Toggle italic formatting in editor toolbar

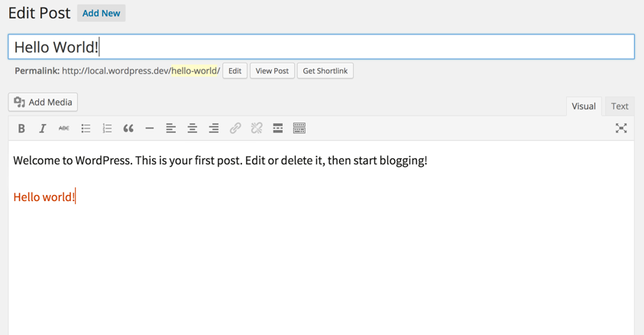[x=42, y=128]
